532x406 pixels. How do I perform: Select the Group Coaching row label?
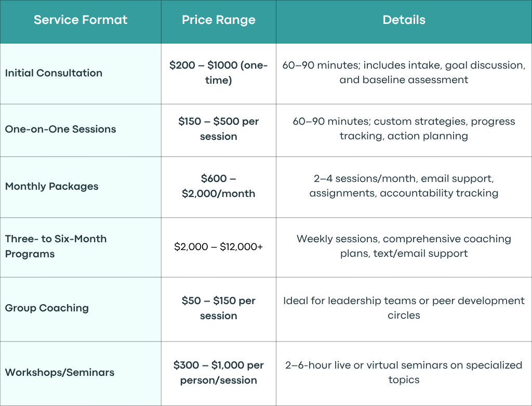tap(47, 308)
